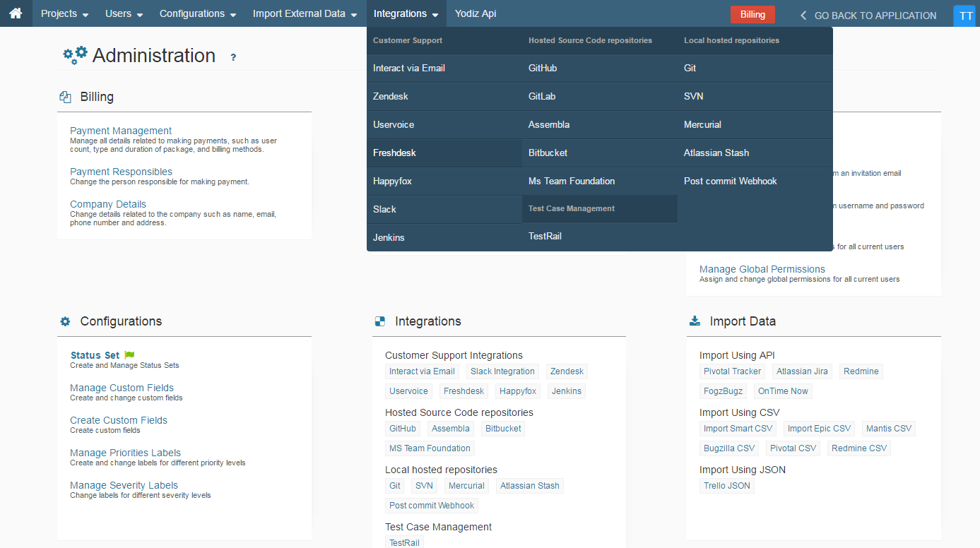Click the download icon beside Import Data
Image resolution: width=980 pixels, height=548 pixels.
point(694,320)
